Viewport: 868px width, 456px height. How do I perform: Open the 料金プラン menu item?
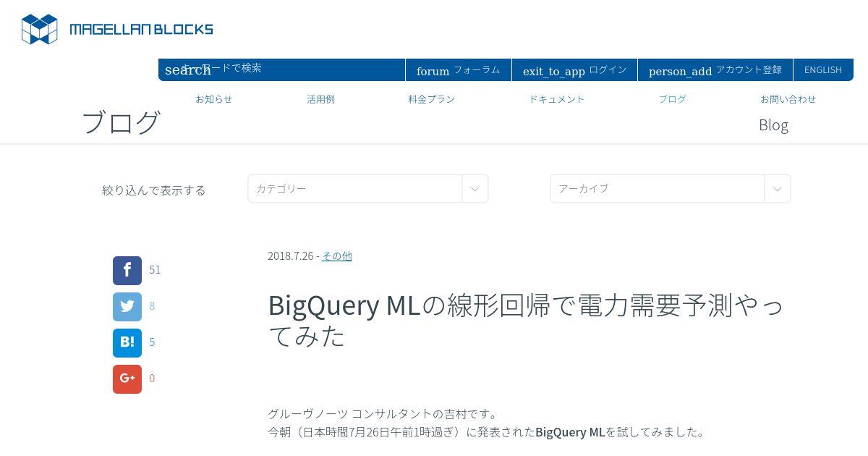(x=431, y=99)
